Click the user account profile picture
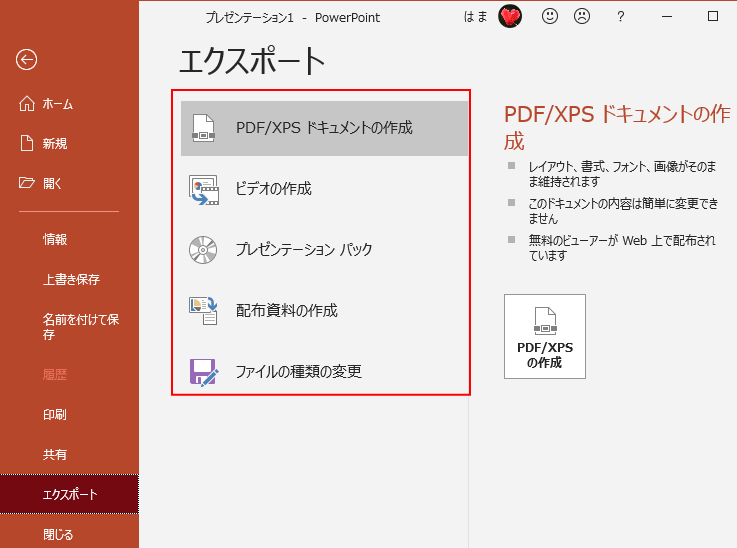 point(511,17)
